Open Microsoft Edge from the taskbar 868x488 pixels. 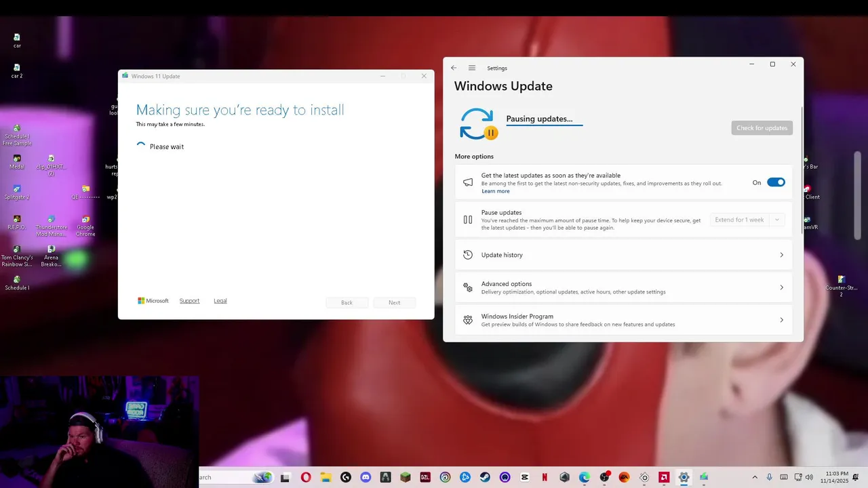[x=585, y=477]
